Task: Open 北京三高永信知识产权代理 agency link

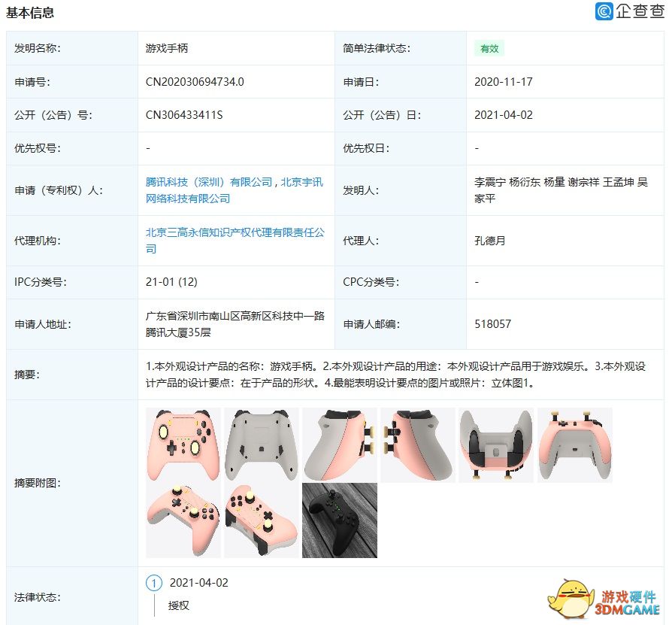Action: tap(235, 233)
